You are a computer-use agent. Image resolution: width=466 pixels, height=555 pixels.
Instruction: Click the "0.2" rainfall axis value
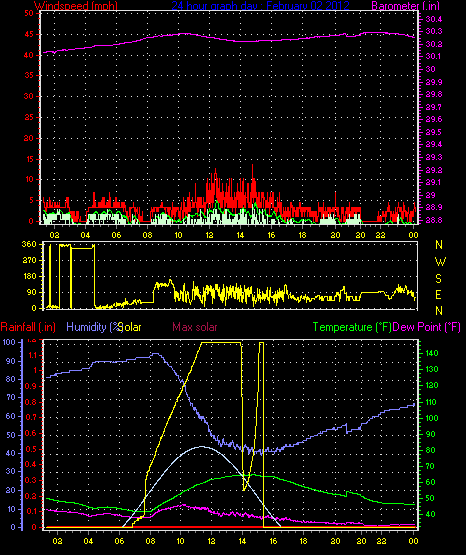pyautogui.click(x=31, y=496)
